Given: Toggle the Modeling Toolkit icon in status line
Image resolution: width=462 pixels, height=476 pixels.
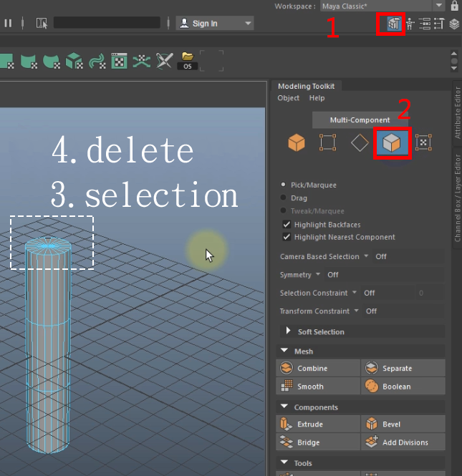Looking at the screenshot, I should [392, 24].
